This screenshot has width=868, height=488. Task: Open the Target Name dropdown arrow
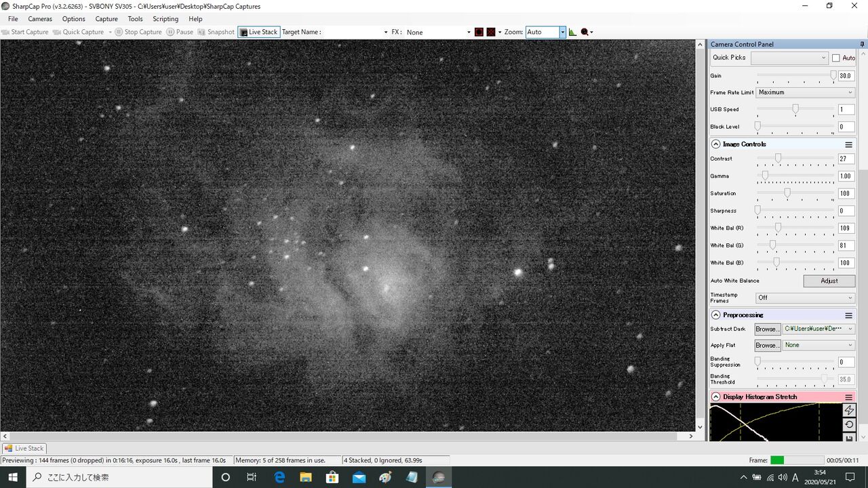(385, 32)
